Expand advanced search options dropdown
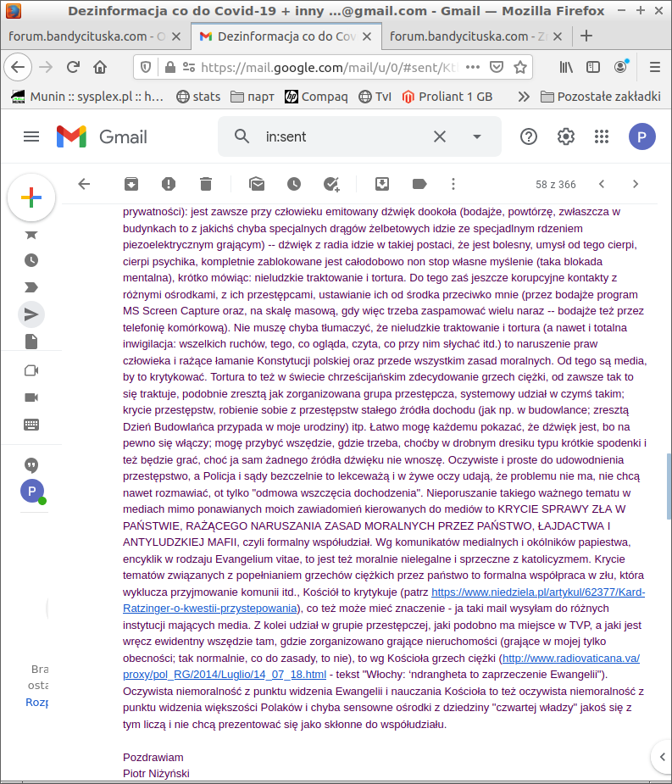The width and height of the screenshot is (672, 784). pos(477,136)
